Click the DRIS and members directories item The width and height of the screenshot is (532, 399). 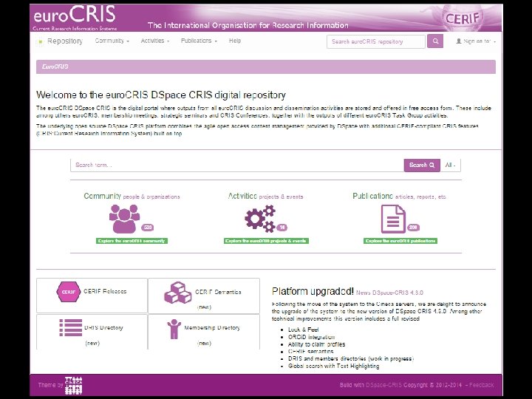tap(351, 358)
